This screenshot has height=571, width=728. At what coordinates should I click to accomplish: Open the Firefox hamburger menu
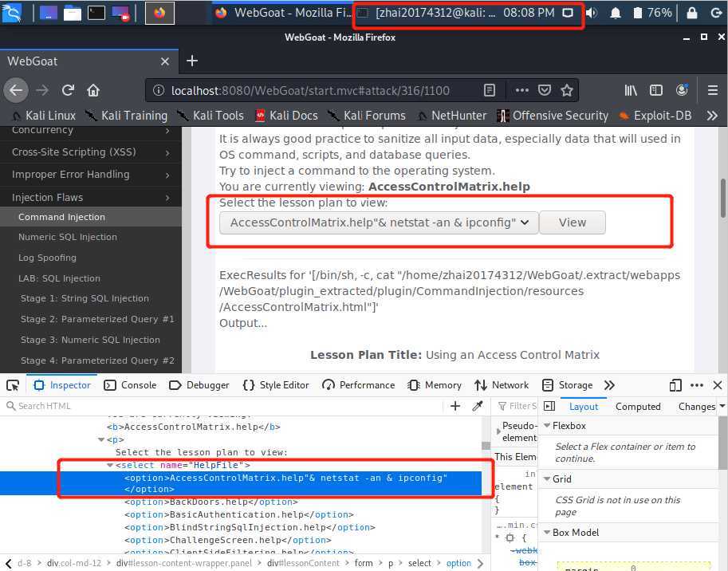(x=713, y=90)
